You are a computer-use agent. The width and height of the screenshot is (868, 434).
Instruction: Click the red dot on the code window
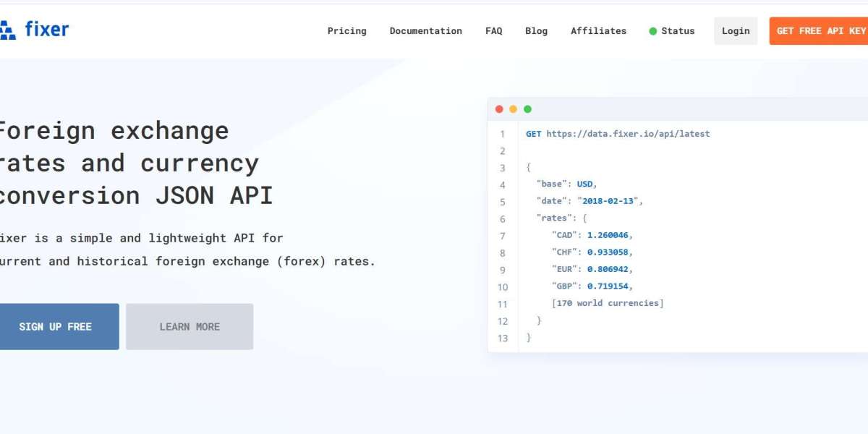pos(500,109)
